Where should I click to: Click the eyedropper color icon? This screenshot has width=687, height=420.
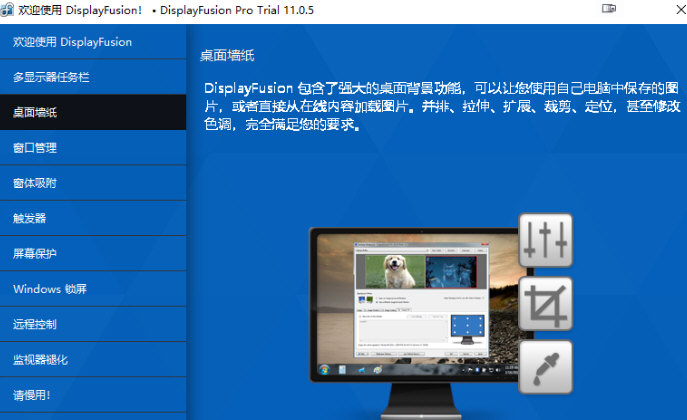545,367
